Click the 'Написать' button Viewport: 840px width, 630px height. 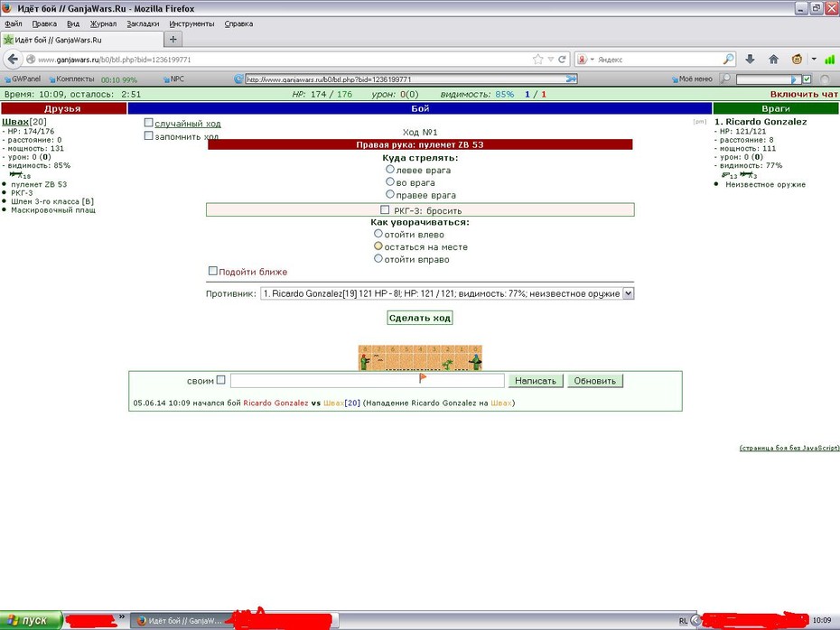pos(536,381)
